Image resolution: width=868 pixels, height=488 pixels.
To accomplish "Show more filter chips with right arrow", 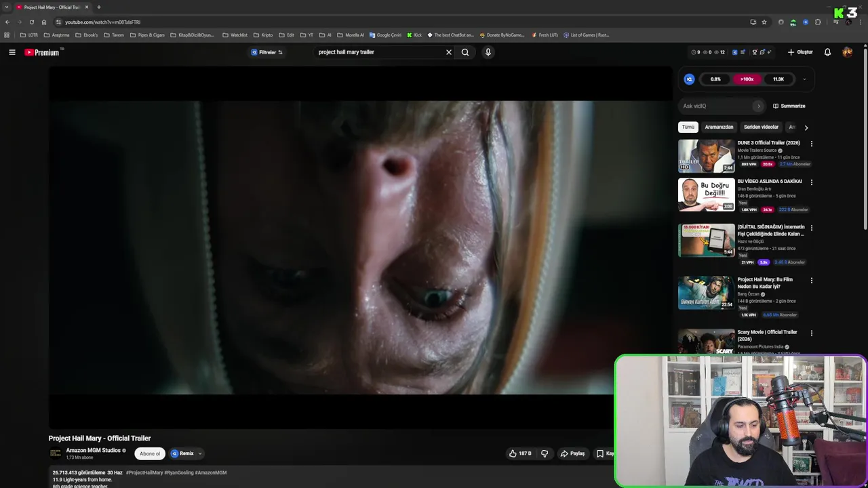I will (806, 127).
